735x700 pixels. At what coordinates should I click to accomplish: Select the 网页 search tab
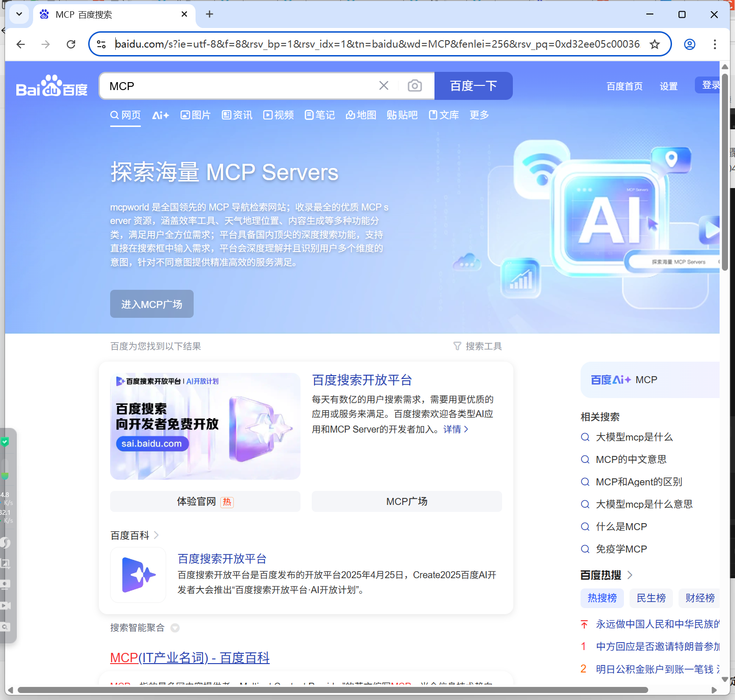point(125,115)
